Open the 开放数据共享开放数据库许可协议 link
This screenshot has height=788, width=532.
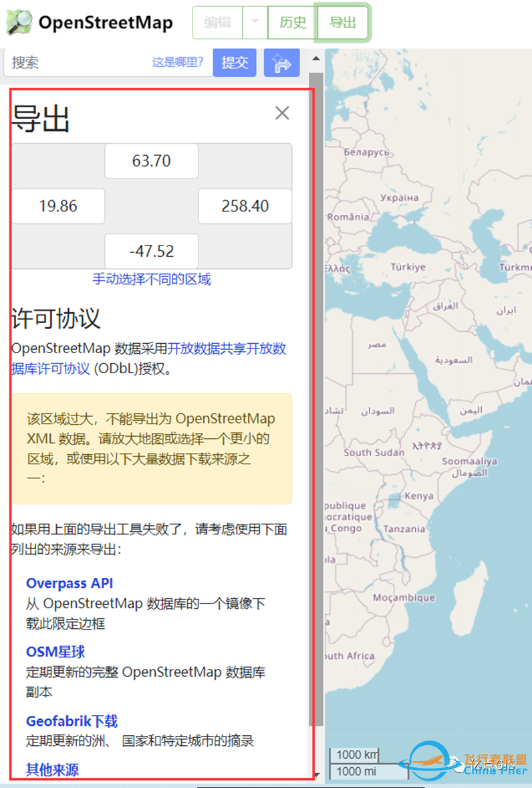[148, 359]
